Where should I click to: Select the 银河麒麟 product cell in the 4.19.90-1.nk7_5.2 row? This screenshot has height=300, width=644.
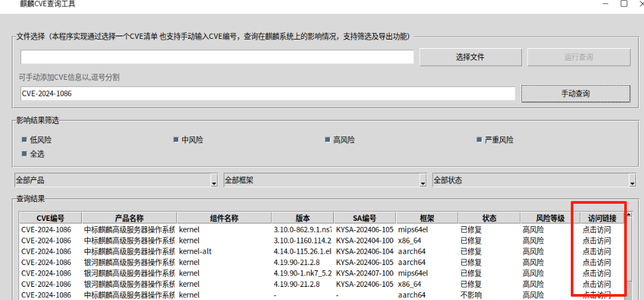129,273
